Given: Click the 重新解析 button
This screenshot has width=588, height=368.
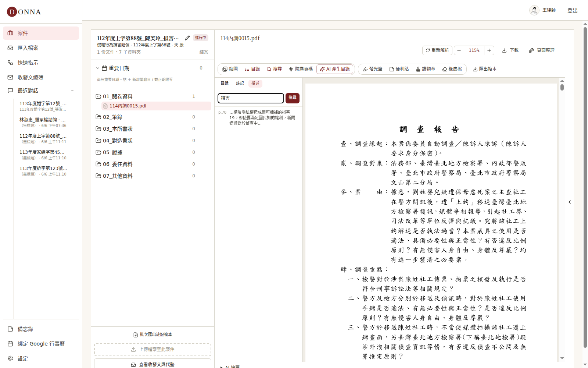Looking at the screenshot, I should [x=437, y=50].
